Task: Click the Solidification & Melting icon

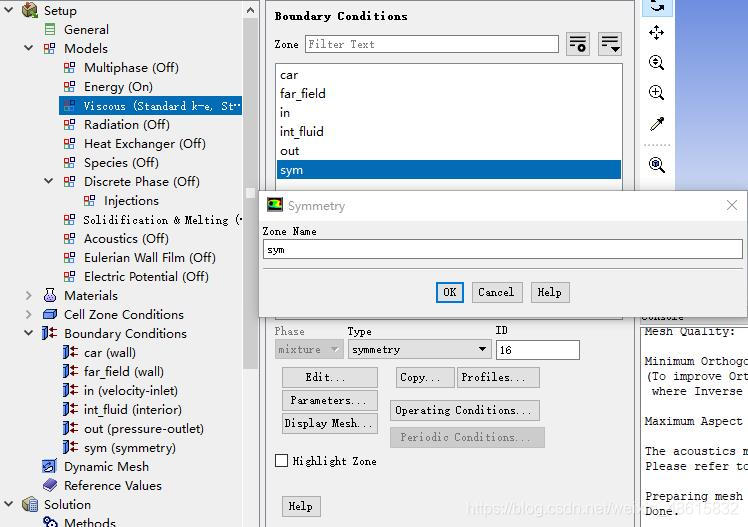Action: [70, 219]
